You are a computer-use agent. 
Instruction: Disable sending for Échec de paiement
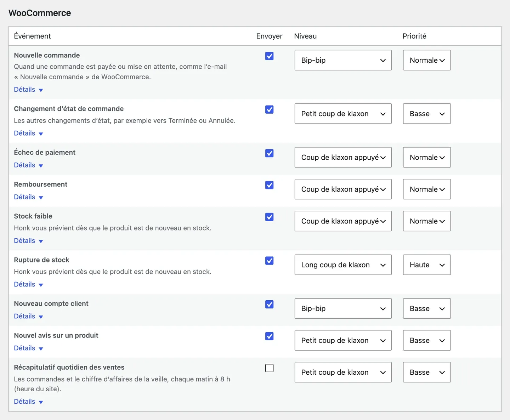(269, 153)
